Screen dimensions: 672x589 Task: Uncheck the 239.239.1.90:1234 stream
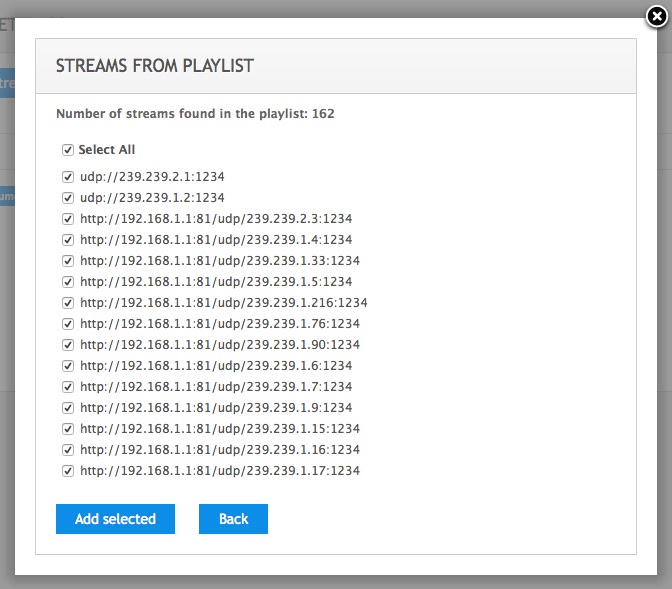(68, 345)
